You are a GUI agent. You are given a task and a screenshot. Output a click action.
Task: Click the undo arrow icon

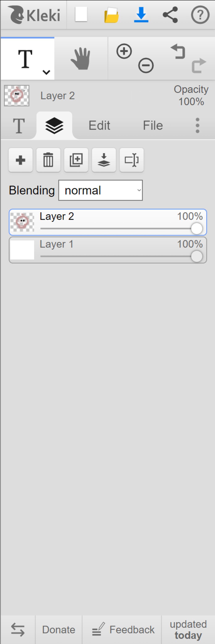[178, 51]
